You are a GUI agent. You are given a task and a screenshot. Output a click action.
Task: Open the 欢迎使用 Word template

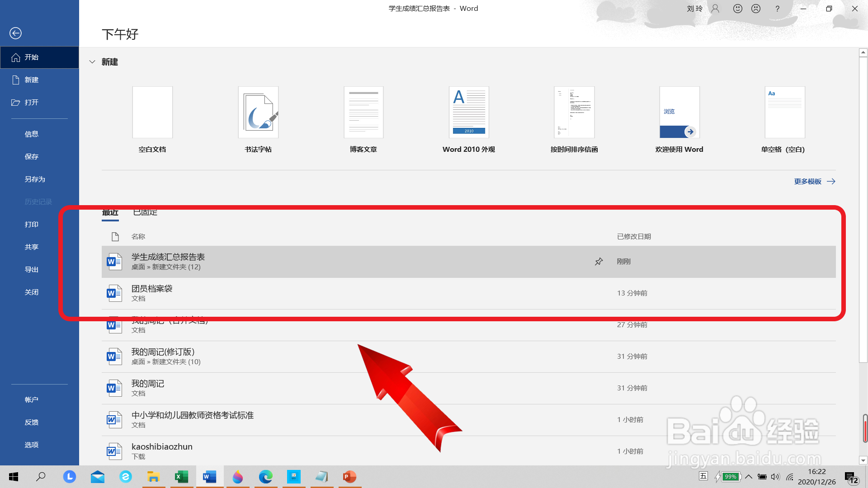[679, 113]
